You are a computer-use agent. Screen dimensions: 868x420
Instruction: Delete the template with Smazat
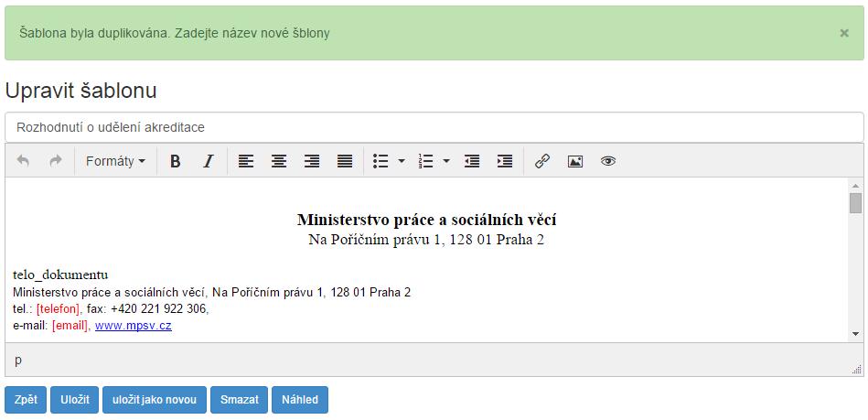point(239,400)
